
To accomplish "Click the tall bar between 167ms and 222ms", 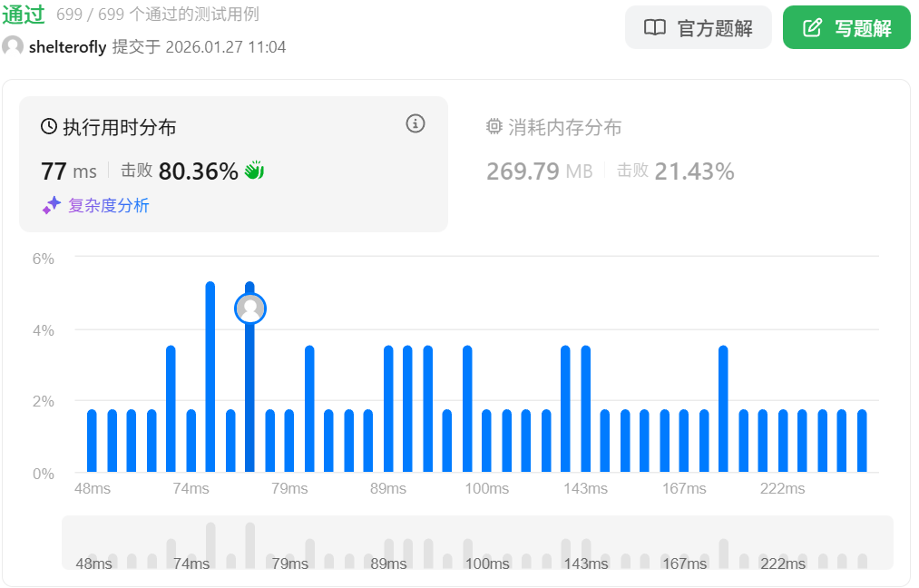I will [x=723, y=408].
